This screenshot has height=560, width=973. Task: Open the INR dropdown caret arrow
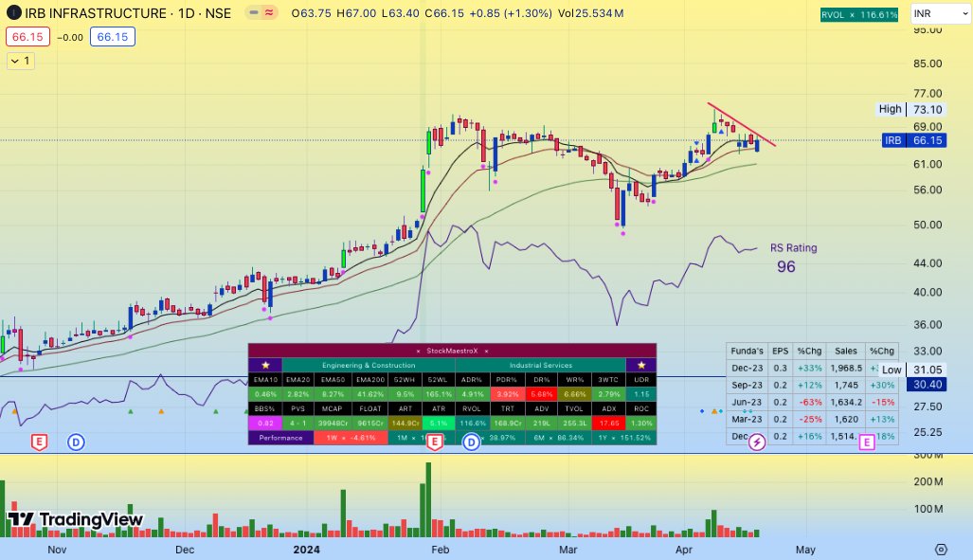(x=964, y=13)
